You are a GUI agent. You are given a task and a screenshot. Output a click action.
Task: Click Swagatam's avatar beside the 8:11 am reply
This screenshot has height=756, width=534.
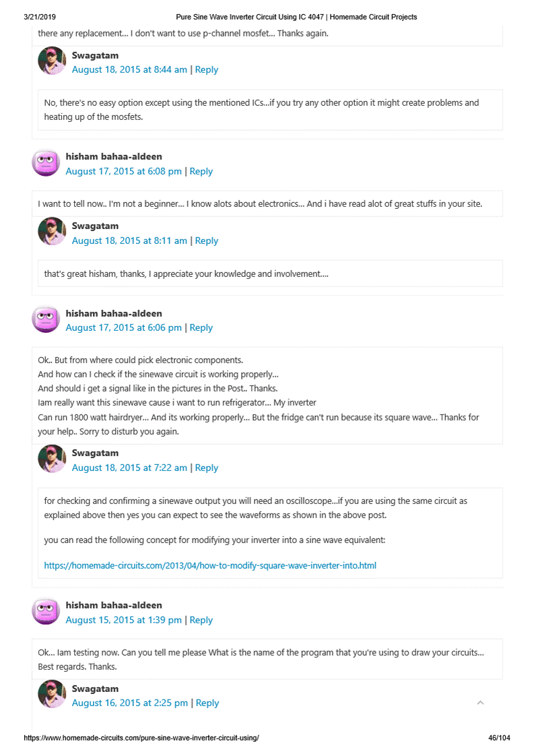(52, 232)
